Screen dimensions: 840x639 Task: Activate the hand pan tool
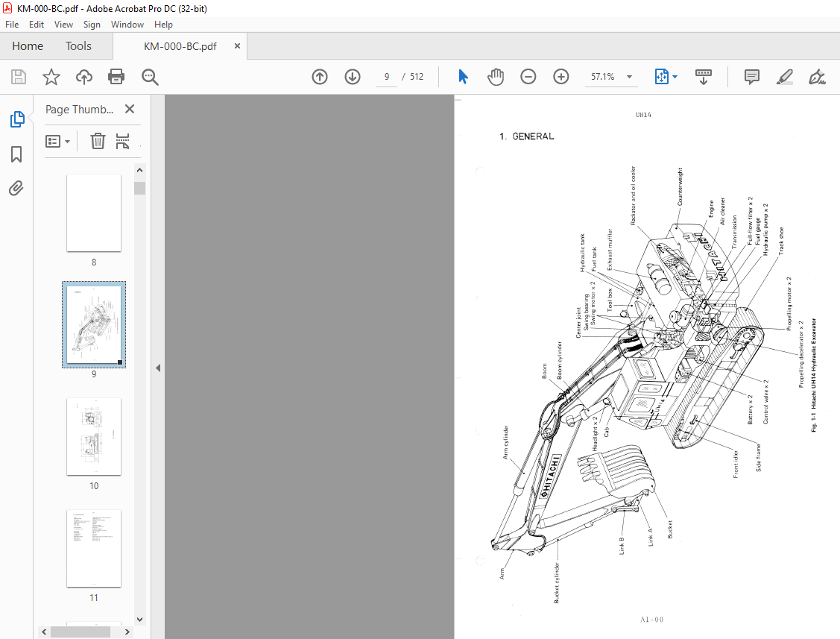[496, 77]
